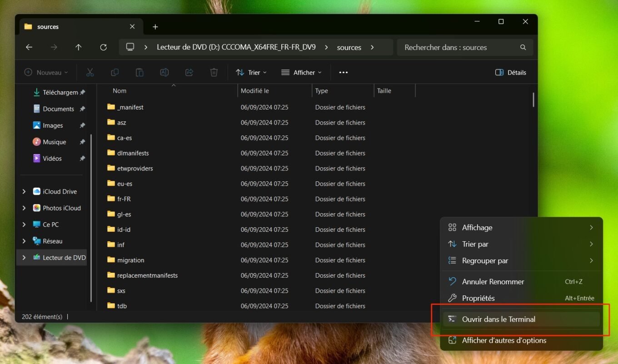
Task: Choose Ouvrir dans le Terminal
Action: click(521, 319)
